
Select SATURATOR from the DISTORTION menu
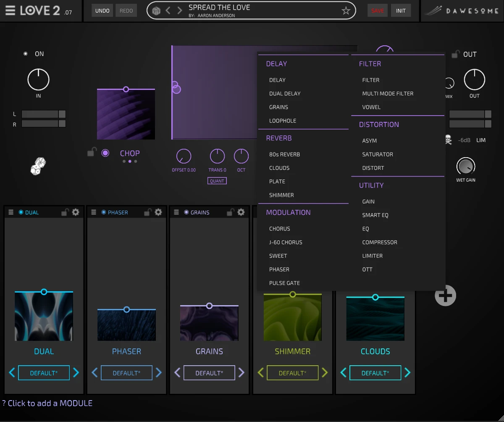378,154
